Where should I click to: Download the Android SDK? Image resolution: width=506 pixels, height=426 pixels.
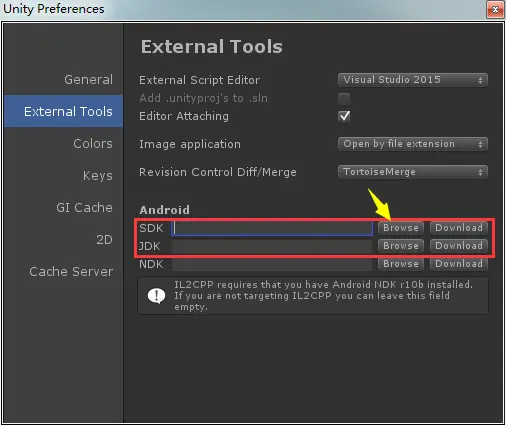pyautogui.click(x=459, y=228)
